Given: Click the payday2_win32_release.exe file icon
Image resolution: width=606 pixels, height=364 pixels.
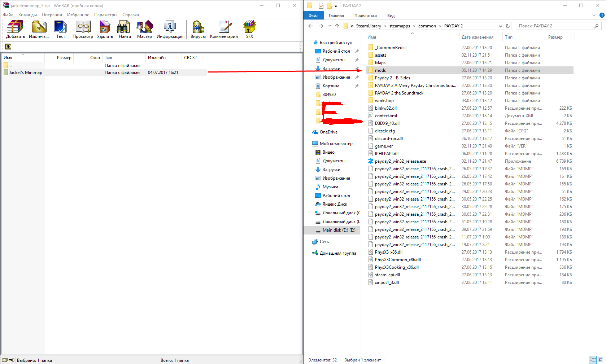Looking at the screenshot, I should 371,161.
